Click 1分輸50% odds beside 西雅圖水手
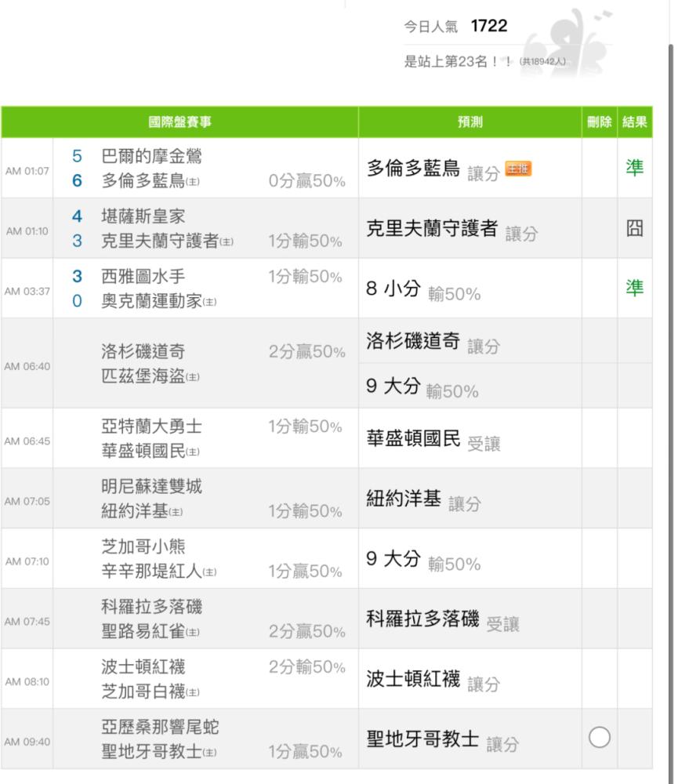 coord(305,277)
